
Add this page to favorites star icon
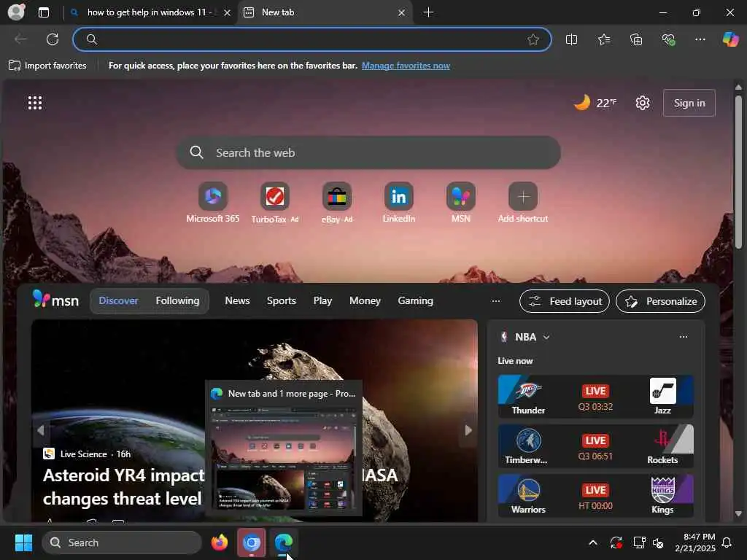point(533,39)
